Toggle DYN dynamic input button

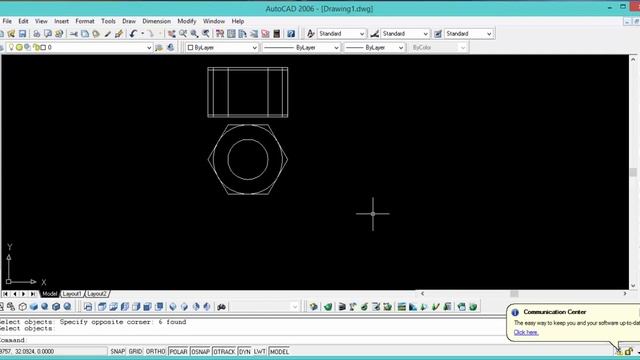[x=244, y=351]
